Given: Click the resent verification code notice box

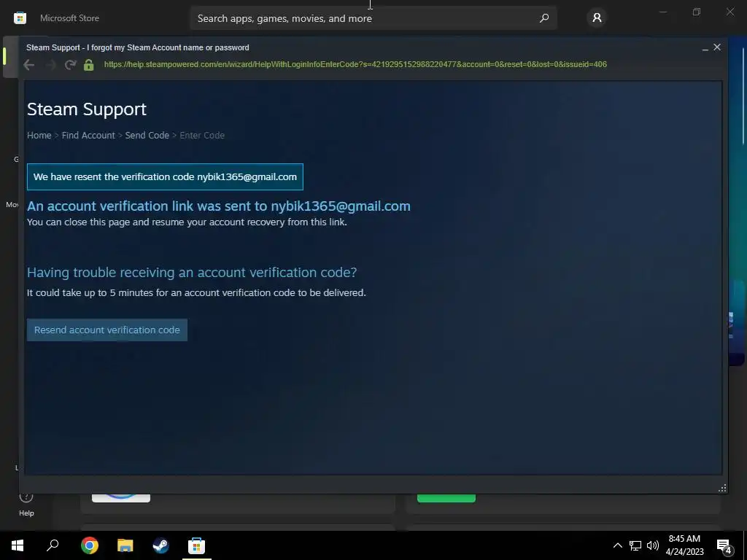Looking at the screenshot, I should tap(166, 176).
